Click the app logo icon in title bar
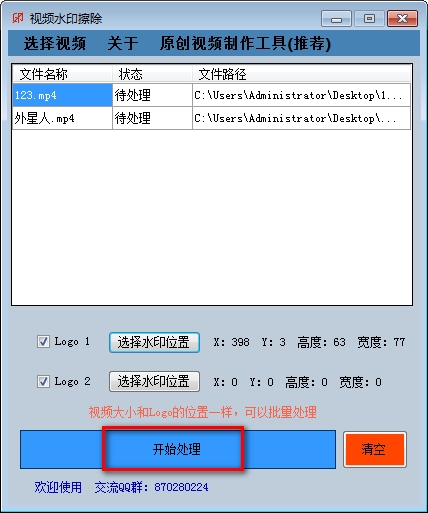The height and width of the screenshot is (513, 428). click(x=18, y=18)
